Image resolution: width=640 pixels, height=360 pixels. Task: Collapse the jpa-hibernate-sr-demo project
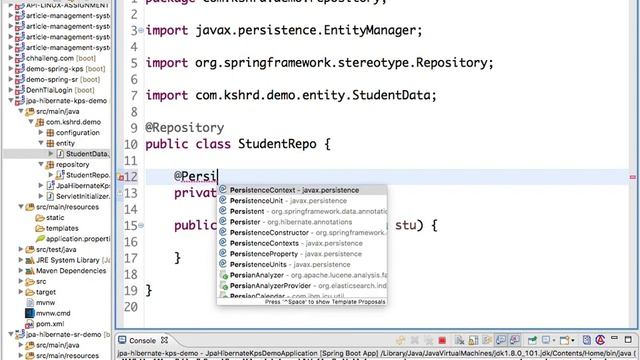click(x=11, y=334)
